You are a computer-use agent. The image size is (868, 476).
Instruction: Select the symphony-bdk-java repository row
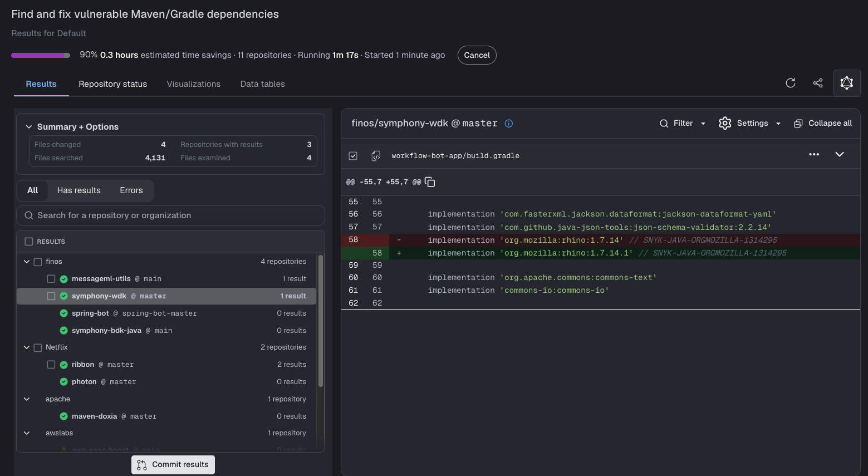(x=166, y=331)
